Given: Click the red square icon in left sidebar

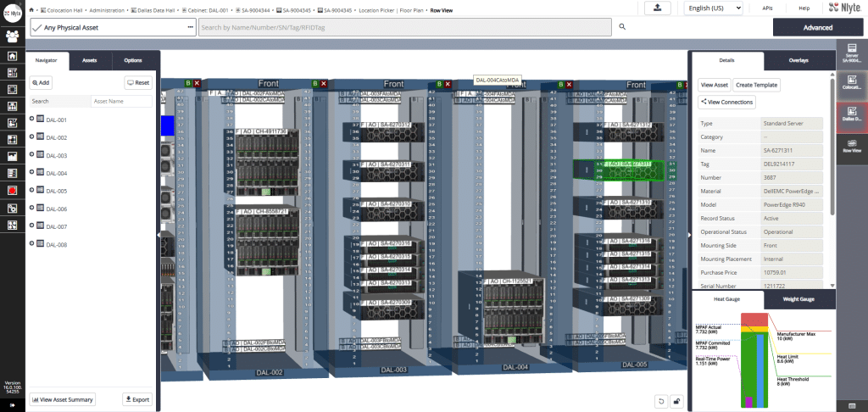Looking at the screenshot, I should (13, 191).
